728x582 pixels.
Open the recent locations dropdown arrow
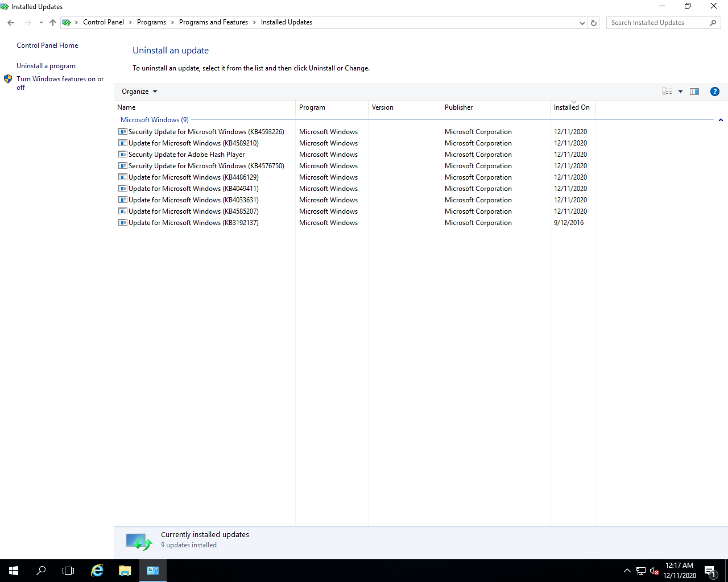point(41,23)
